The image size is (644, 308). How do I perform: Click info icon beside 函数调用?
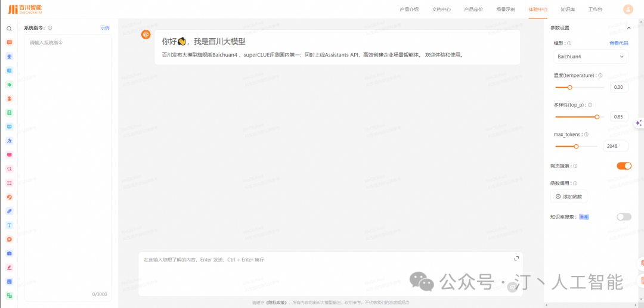coord(575,183)
